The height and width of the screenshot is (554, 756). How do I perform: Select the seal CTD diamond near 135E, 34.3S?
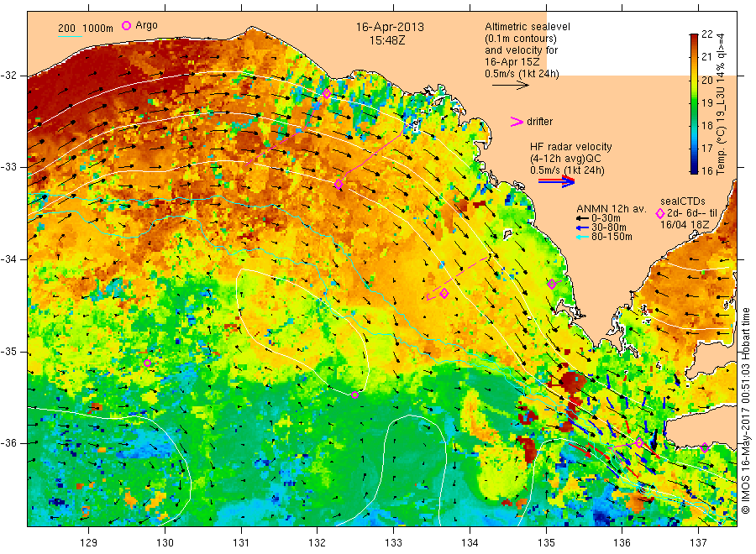coord(552,285)
